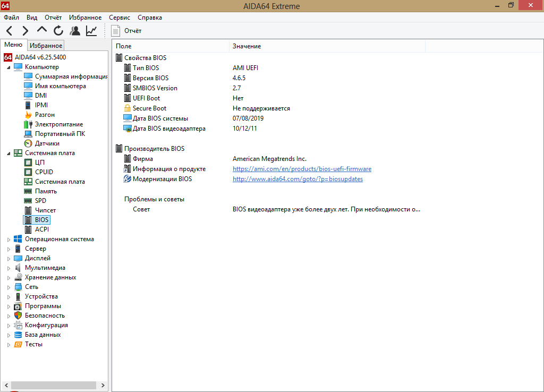
Task: Go back with the left arrow toolbar icon
Action: click(10, 31)
